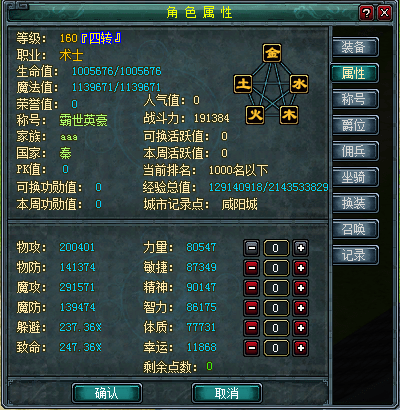Close the 角色属性 window
The height and width of the screenshot is (410, 400).
point(384,13)
